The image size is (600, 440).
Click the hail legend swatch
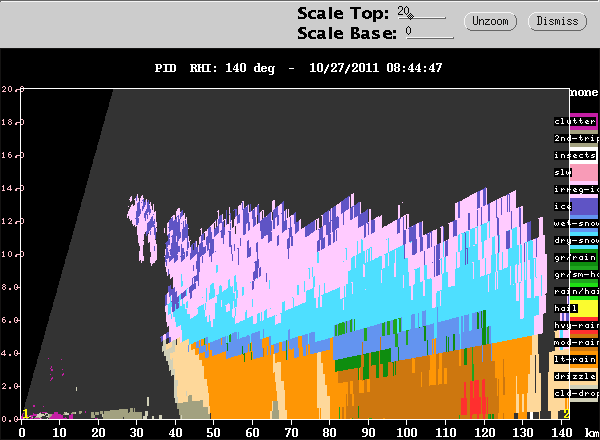[575, 308]
